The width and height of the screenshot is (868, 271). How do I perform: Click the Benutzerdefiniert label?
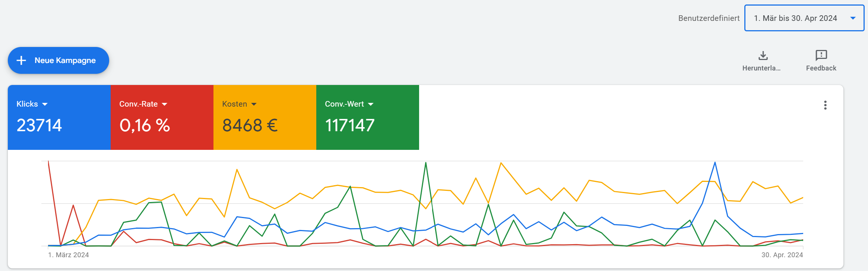pyautogui.click(x=709, y=18)
